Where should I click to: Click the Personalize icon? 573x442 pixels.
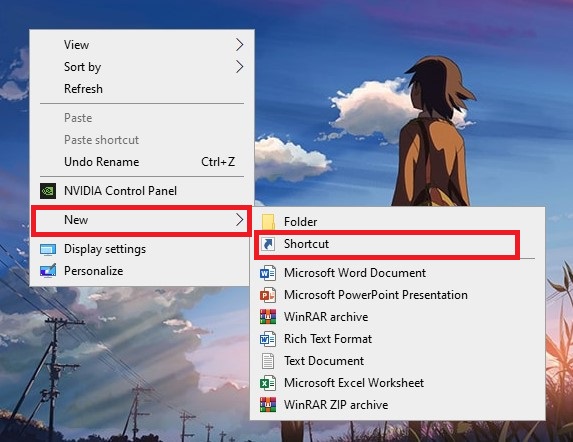[48, 271]
